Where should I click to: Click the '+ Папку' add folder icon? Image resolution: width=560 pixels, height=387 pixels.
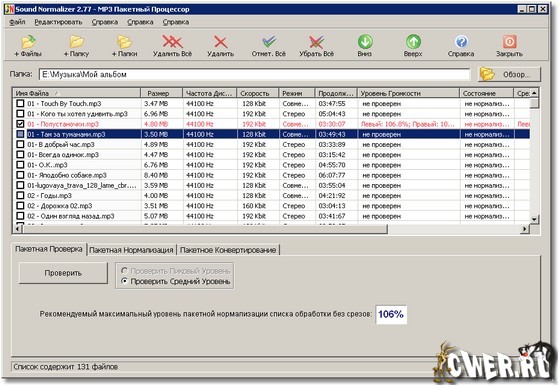[76, 42]
